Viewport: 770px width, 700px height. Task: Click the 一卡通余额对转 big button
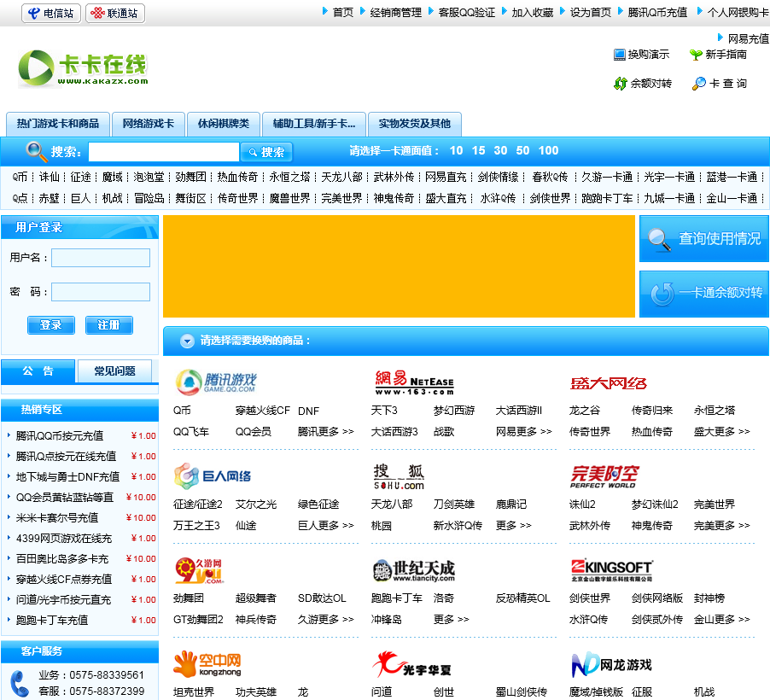pos(704,294)
